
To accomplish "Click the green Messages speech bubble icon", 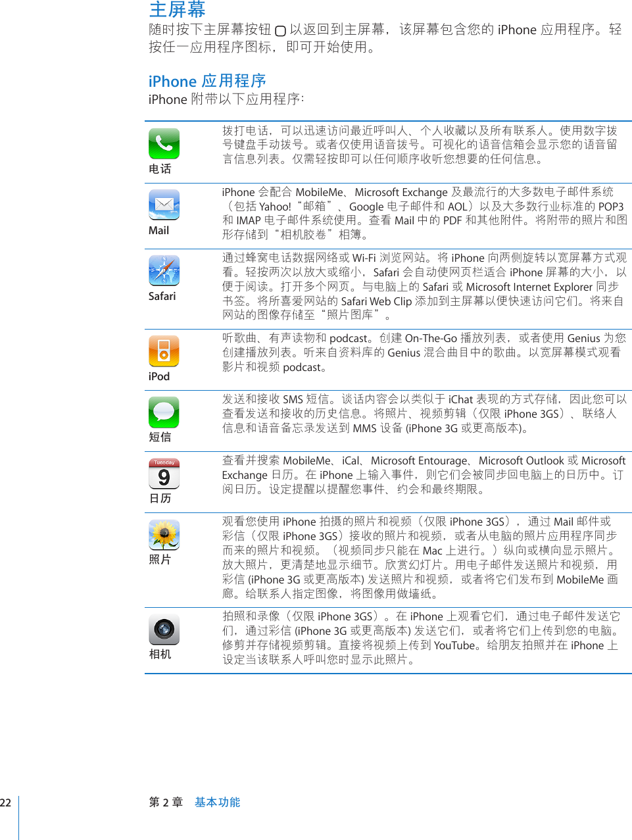I will (x=164, y=412).
